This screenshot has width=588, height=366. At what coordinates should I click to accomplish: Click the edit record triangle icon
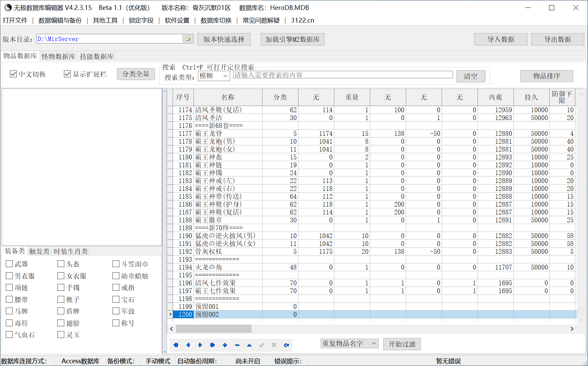(250, 345)
